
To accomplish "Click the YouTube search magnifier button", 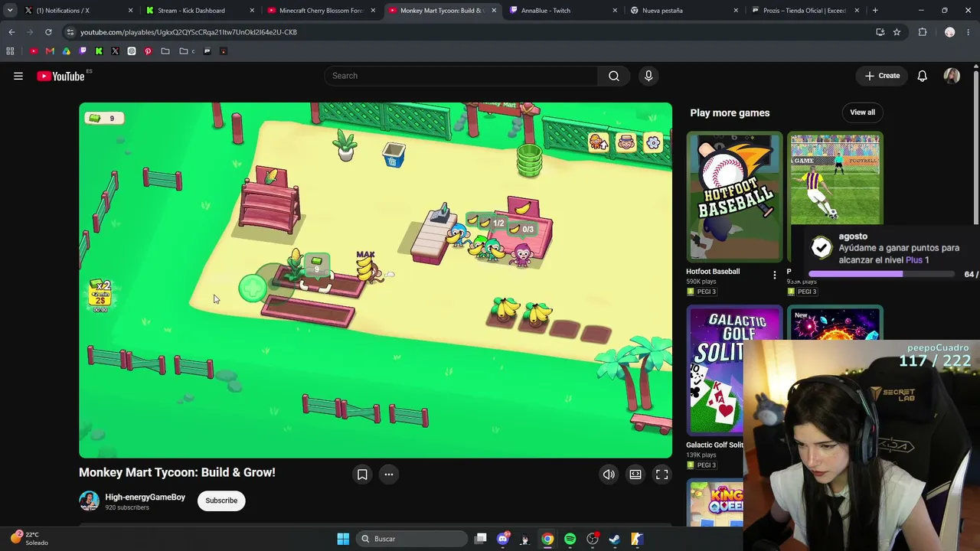I will [x=614, y=76].
